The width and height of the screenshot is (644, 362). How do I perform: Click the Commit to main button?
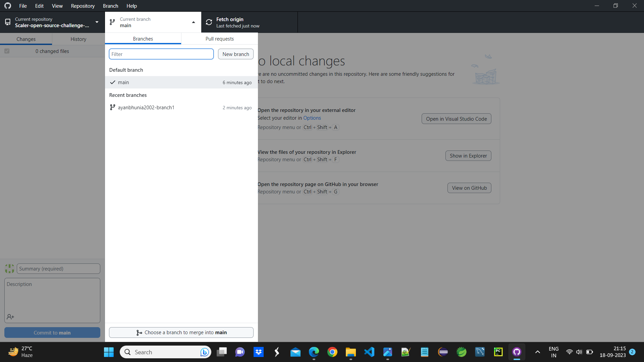(x=52, y=332)
